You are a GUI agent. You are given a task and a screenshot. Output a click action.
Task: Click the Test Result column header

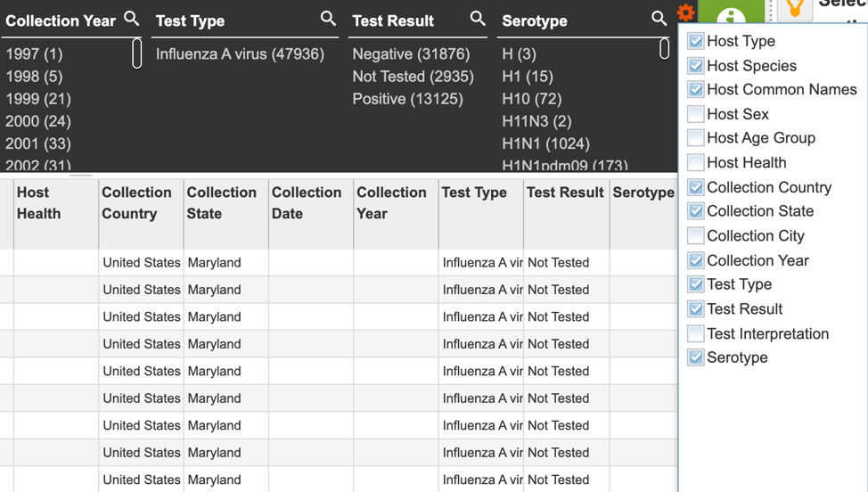click(x=566, y=192)
